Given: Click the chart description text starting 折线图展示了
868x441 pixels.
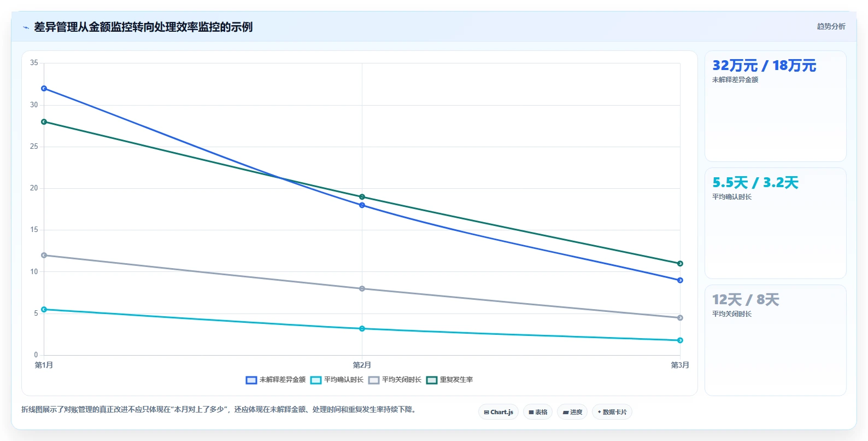Looking at the screenshot, I should pos(220,409).
